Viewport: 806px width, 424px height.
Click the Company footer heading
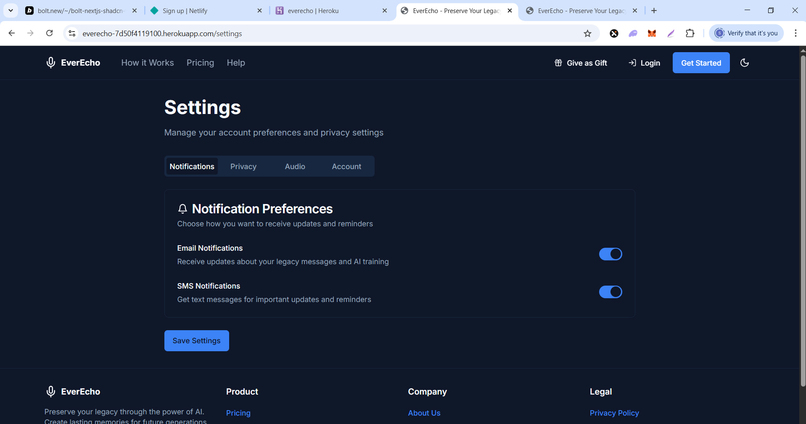pos(427,392)
